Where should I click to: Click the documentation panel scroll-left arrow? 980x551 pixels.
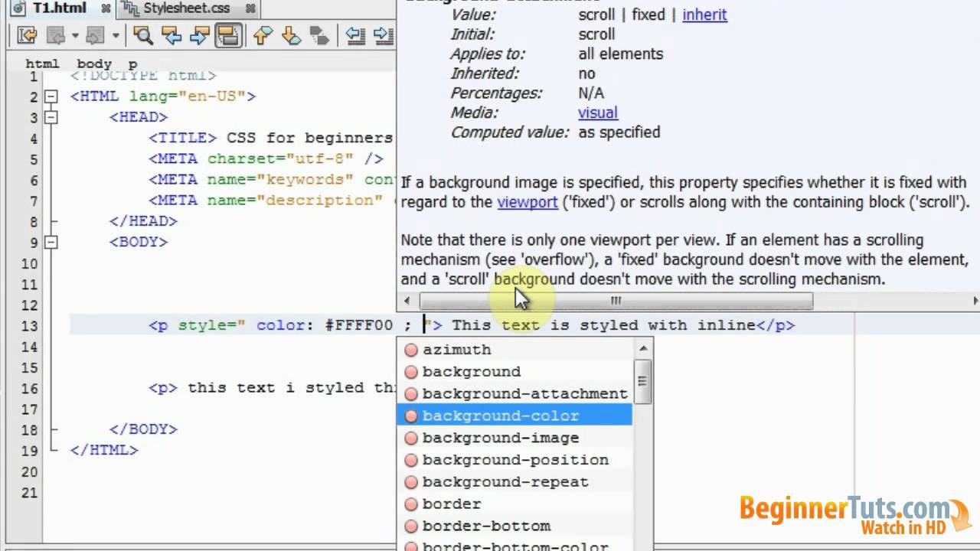pyautogui.click(x=407, y=301)
